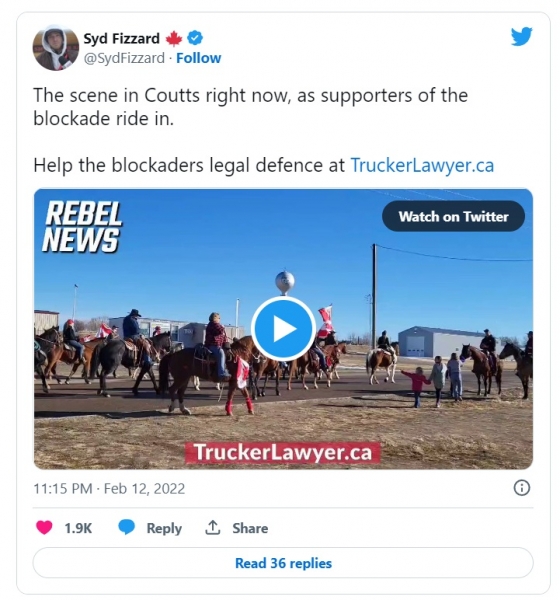The image size is (560, 600).
Task: Follow @SydFizzard
Action: 198,58
